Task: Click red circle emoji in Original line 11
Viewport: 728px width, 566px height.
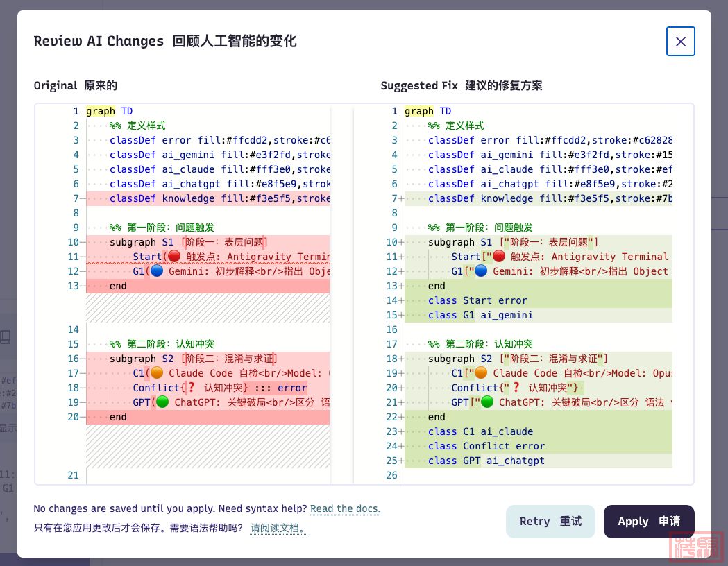Action: coord(174,257)
